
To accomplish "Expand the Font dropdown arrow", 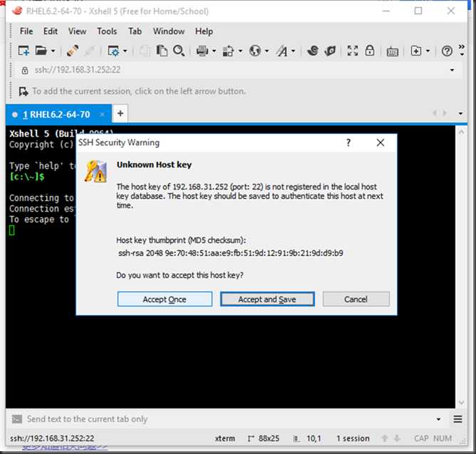I will pyautogui.click(x=294, y=51).
